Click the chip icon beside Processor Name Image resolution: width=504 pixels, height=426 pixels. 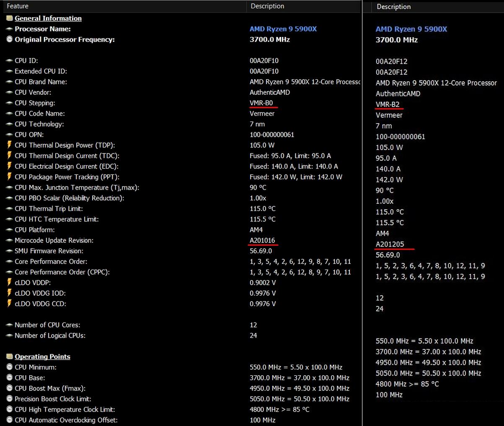(9, 29)
